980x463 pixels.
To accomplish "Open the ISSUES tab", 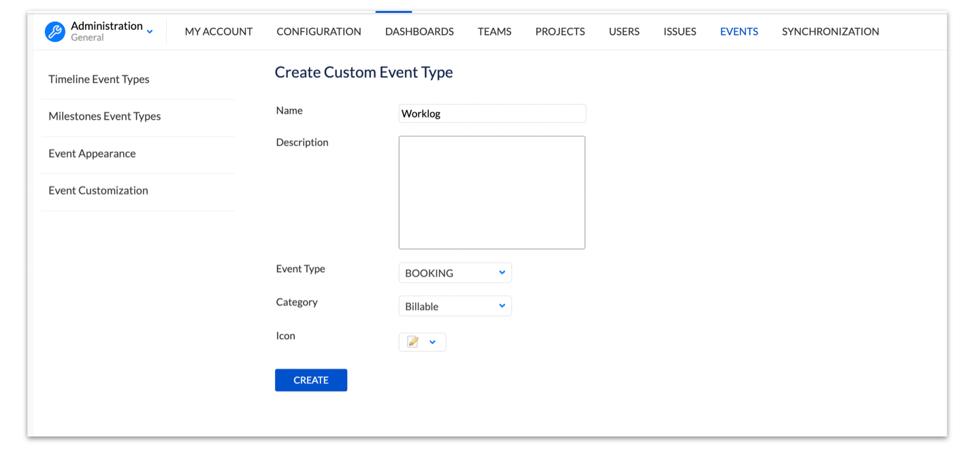I will (680, 31).
